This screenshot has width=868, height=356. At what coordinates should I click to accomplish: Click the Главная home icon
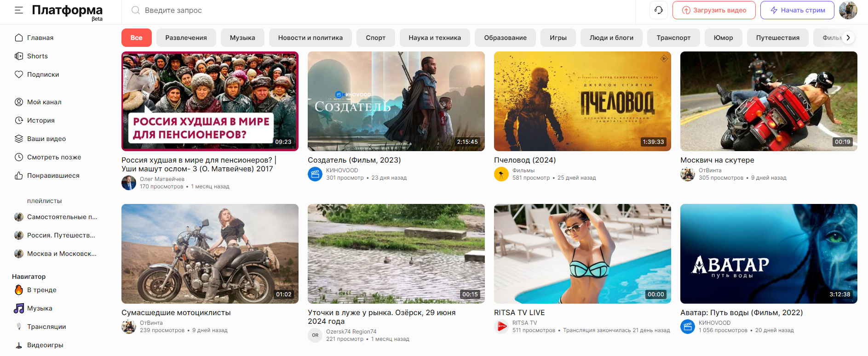pos(19,38)
